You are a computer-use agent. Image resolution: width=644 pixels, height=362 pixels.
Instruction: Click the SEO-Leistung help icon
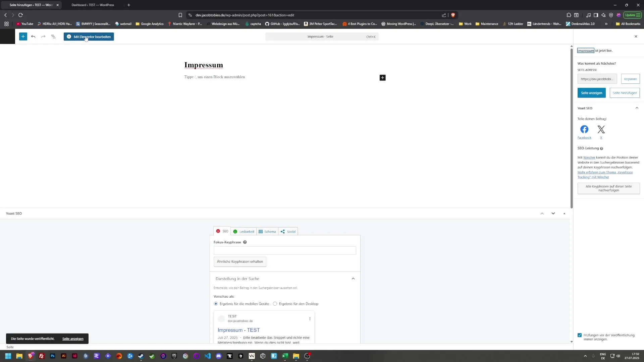tap(601, 148)
